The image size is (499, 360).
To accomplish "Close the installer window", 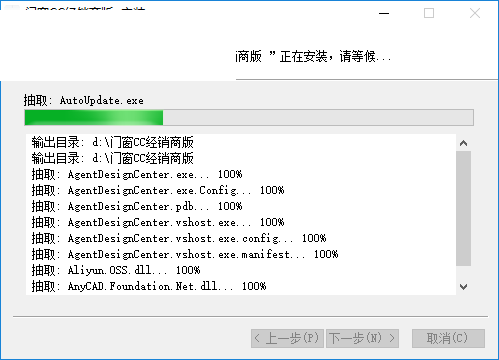I will click(x=475, y=14).
